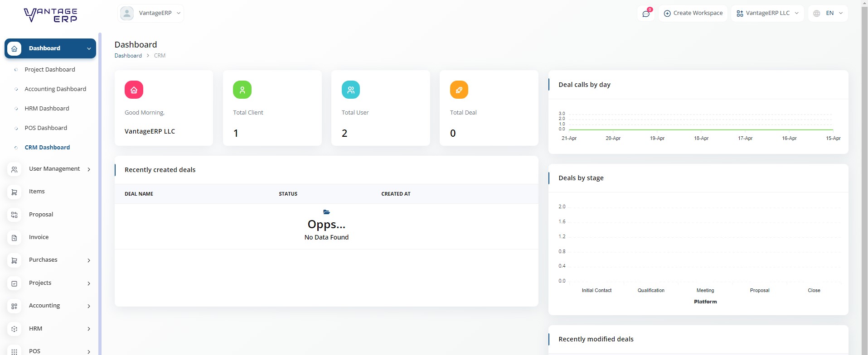Open the EN language dropdown

click(x=828, y=13)
